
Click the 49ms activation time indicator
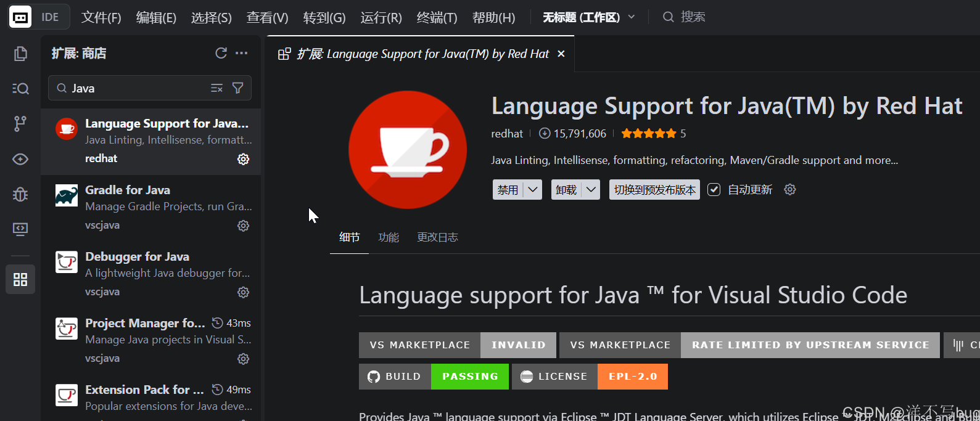click(231, 390)
